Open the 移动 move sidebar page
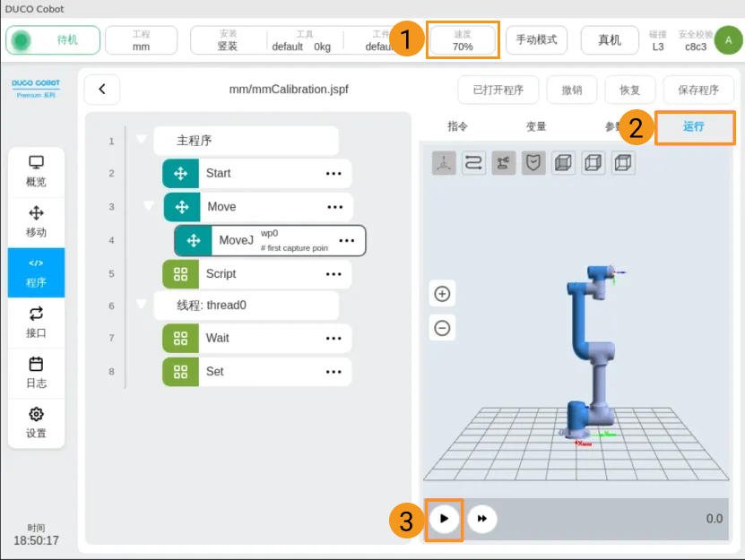The width and height of the screenshot is (745, 560). tap(36, 222)
